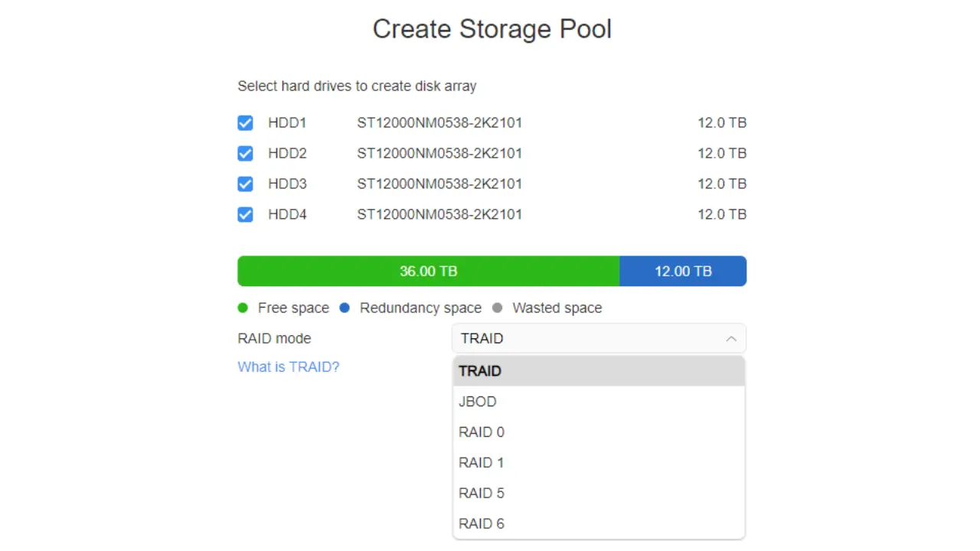Click the HDD1 model name ST12000NM0538-2K2101
980x551 pixels.
(439, 123)
